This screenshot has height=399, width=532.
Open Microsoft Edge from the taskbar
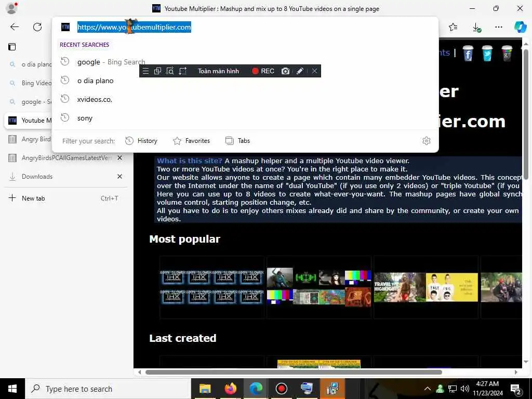256,389
